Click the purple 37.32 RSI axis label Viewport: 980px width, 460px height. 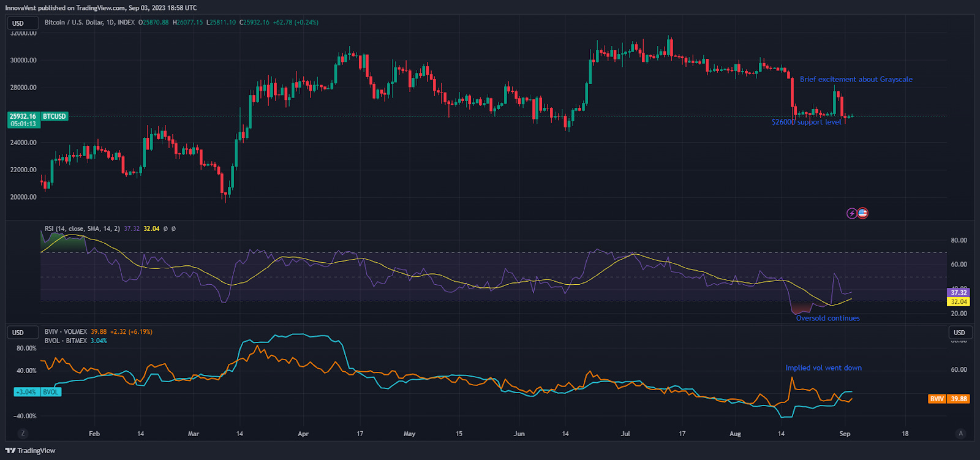(959, 293)
